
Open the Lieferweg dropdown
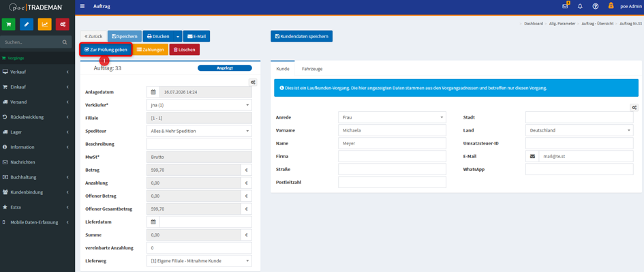coord(199,260)
